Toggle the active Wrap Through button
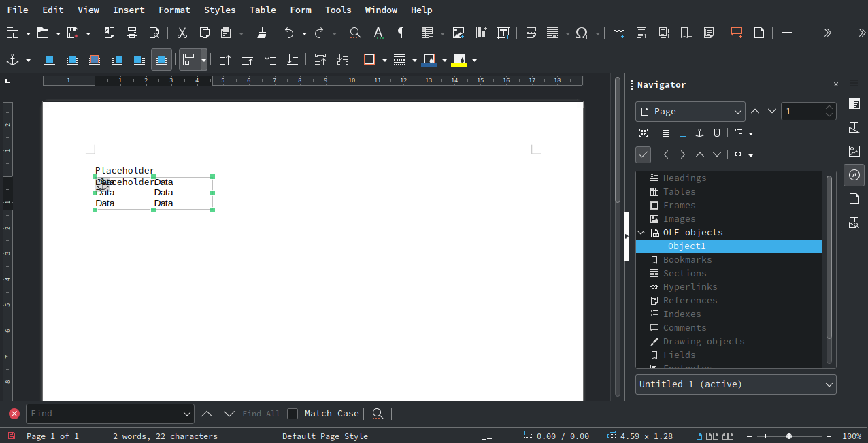This screenshot has height=443, width=868. pos(162,60)
